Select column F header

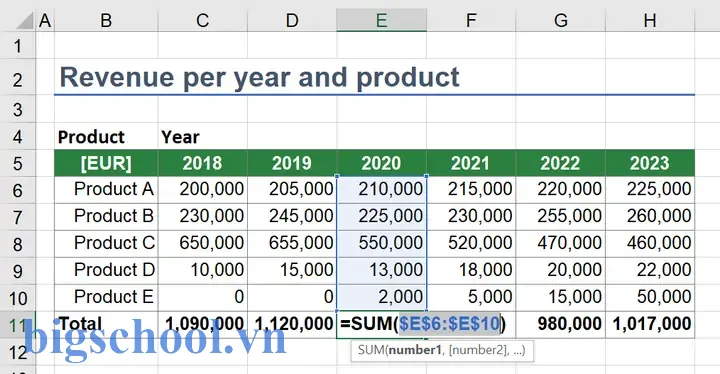pos(471,21)
